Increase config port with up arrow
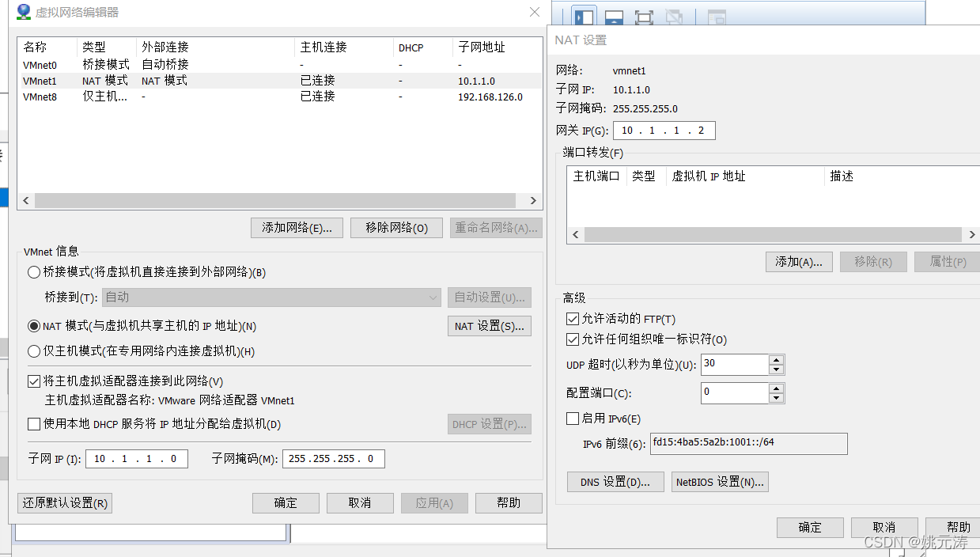 [777, 388]
